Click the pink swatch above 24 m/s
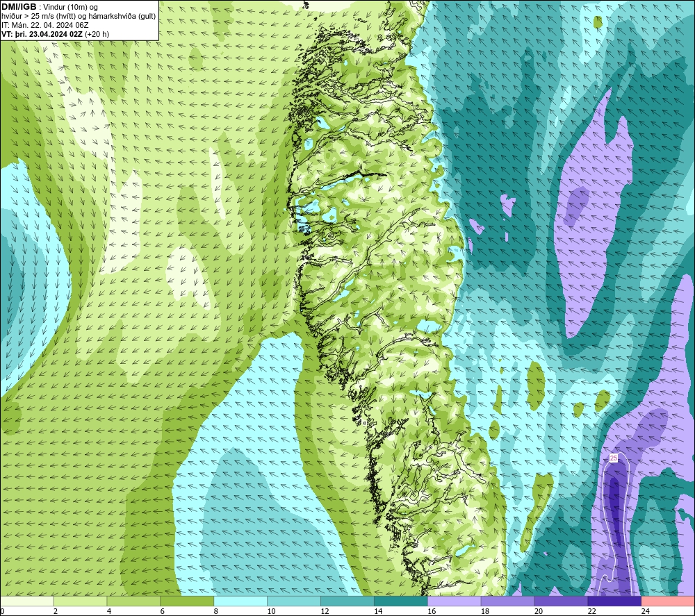 pos(668,601)
